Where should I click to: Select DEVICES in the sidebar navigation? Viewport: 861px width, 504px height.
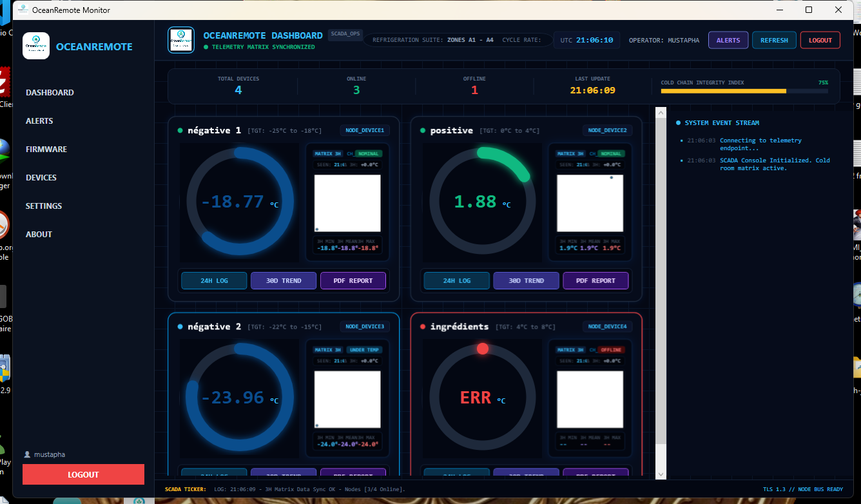click(x=41, y=178)
